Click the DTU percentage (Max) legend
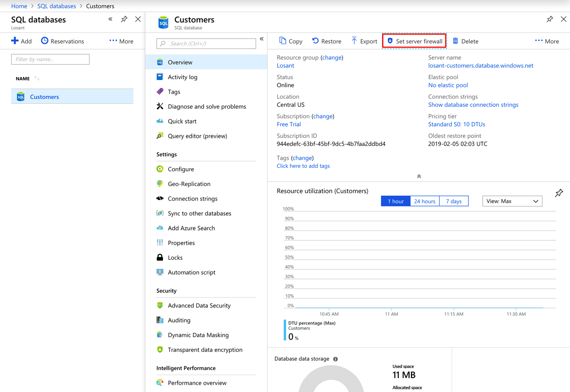This screenshot has width=570, height=392. click(x=312, y=323)
